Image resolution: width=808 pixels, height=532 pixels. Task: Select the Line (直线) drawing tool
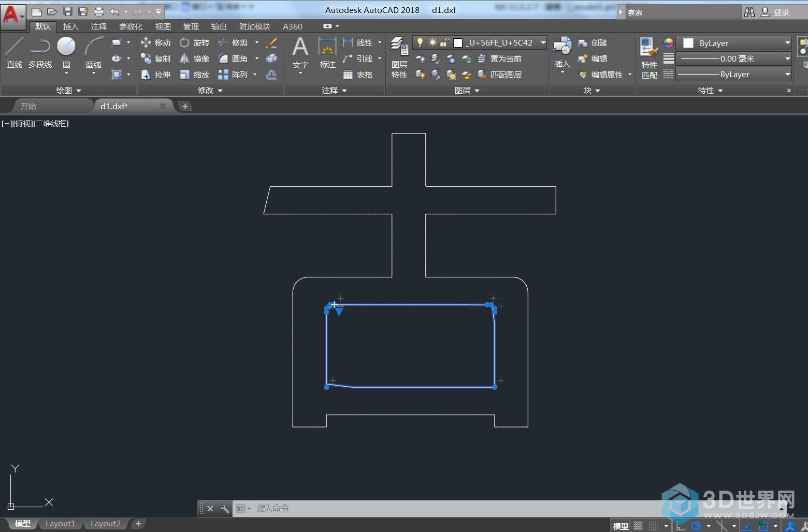[14, 52]
